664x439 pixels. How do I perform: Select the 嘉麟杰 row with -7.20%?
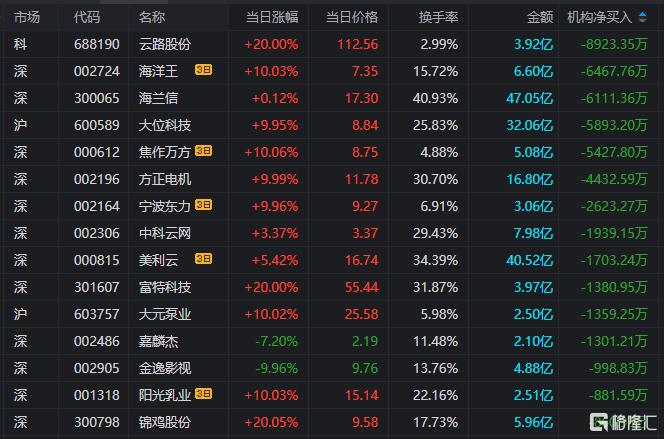(332, 341)
